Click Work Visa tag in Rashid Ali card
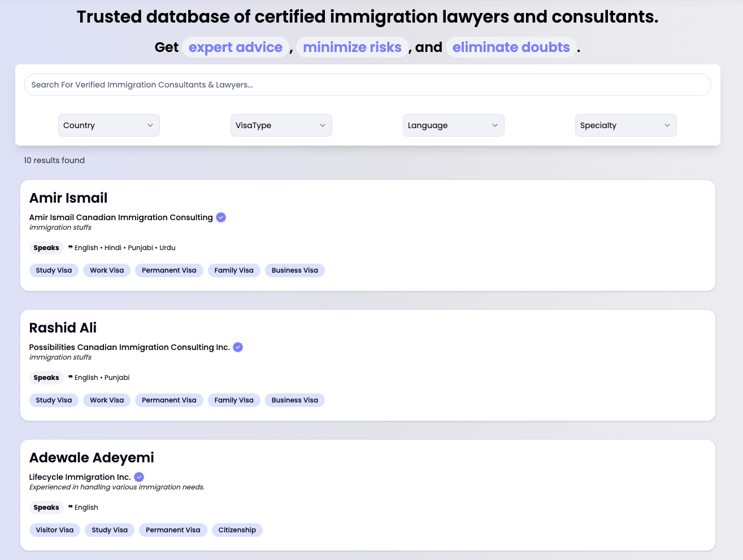The width and height of the screenshot is (743, 560). click(107, 400)
